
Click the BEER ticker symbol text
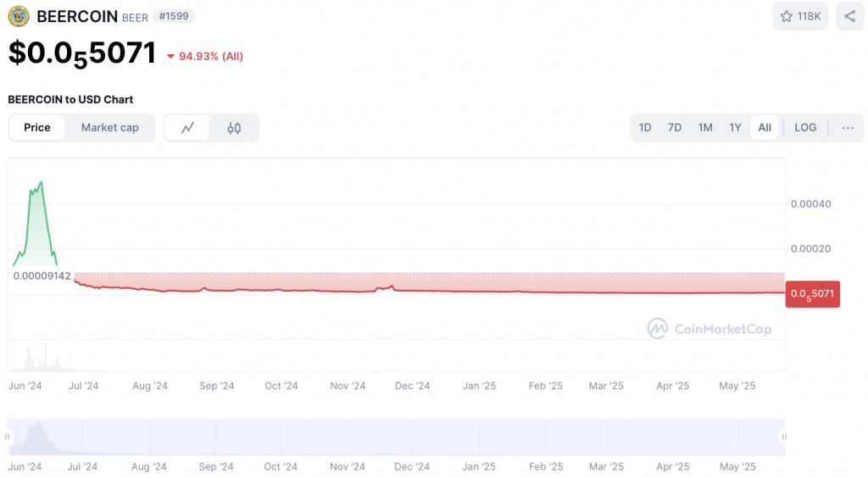click(135, 18)
